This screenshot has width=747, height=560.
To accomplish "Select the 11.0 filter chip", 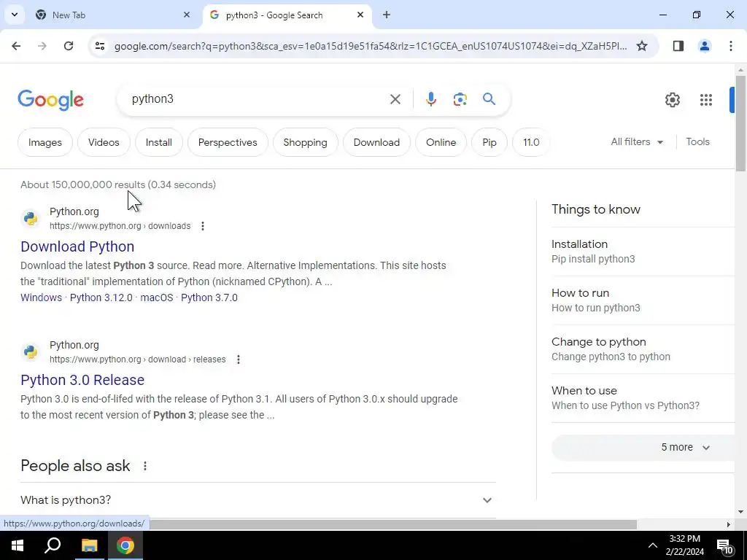I will point(531,142).
